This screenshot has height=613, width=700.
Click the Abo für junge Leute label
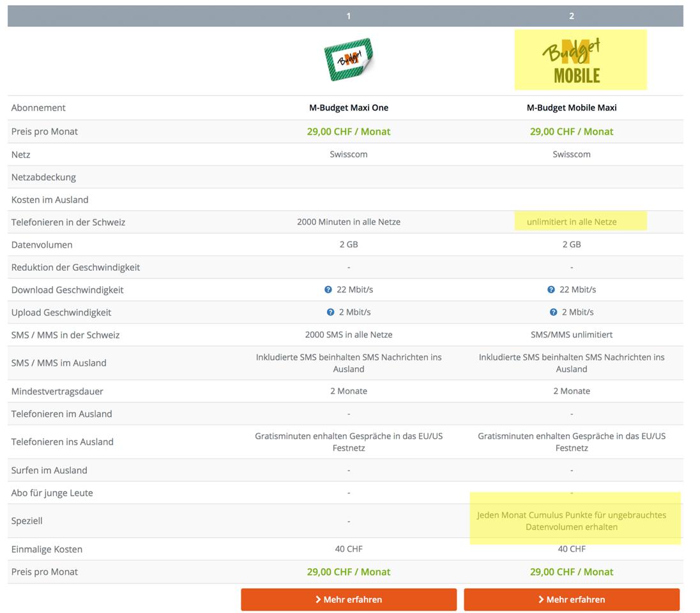click(x=52, y=494)
